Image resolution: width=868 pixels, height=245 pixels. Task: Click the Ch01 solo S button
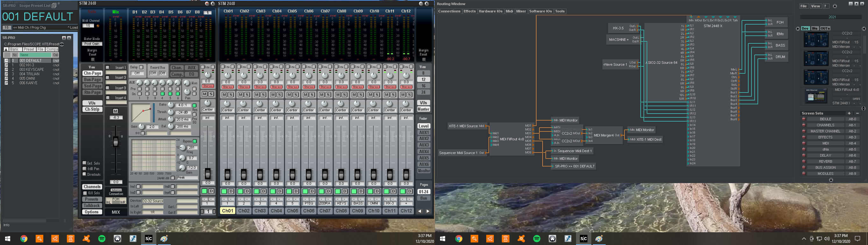click(x=231, y=94)
